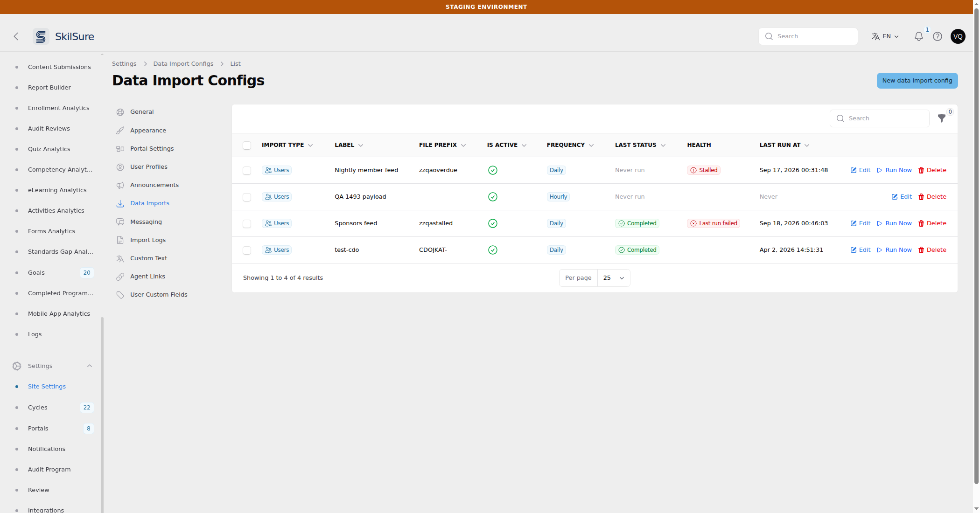Screen dimensions: 980x513
Task: Click the Import Logs document icon
Action: (x=120, y=240)
